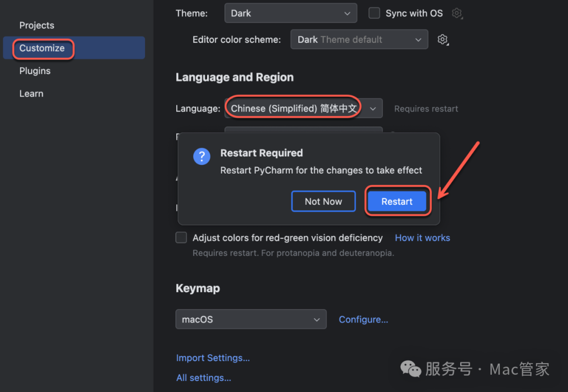Screen dimensions: 568x392
Task: Switch to the Projects tab
Action: (37, 25)
